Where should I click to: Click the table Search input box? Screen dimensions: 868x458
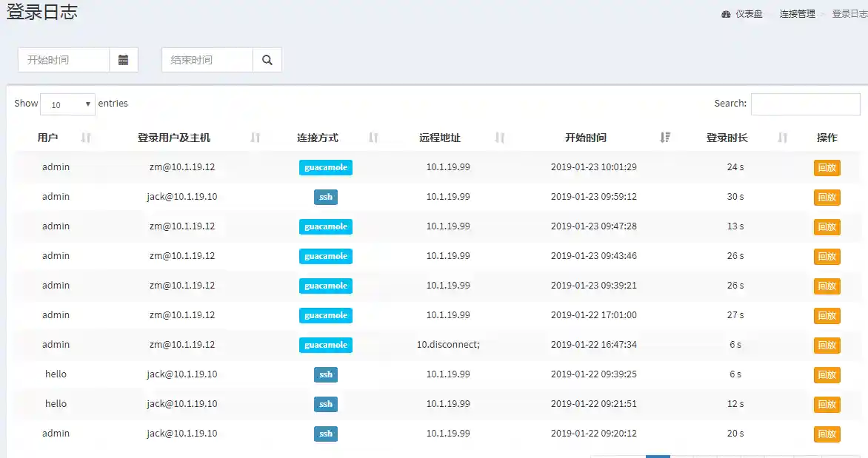tap(805, 104)
